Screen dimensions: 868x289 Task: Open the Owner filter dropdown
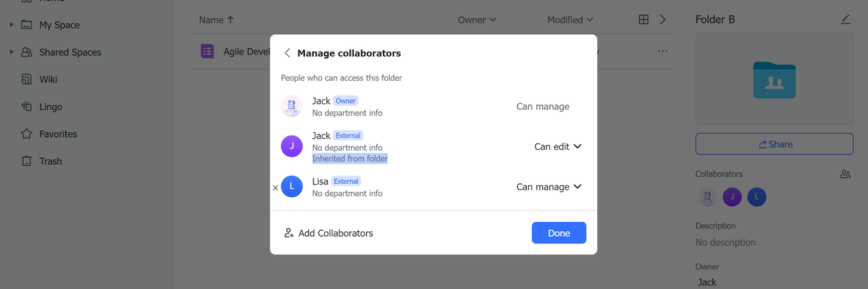click(477, 20)
